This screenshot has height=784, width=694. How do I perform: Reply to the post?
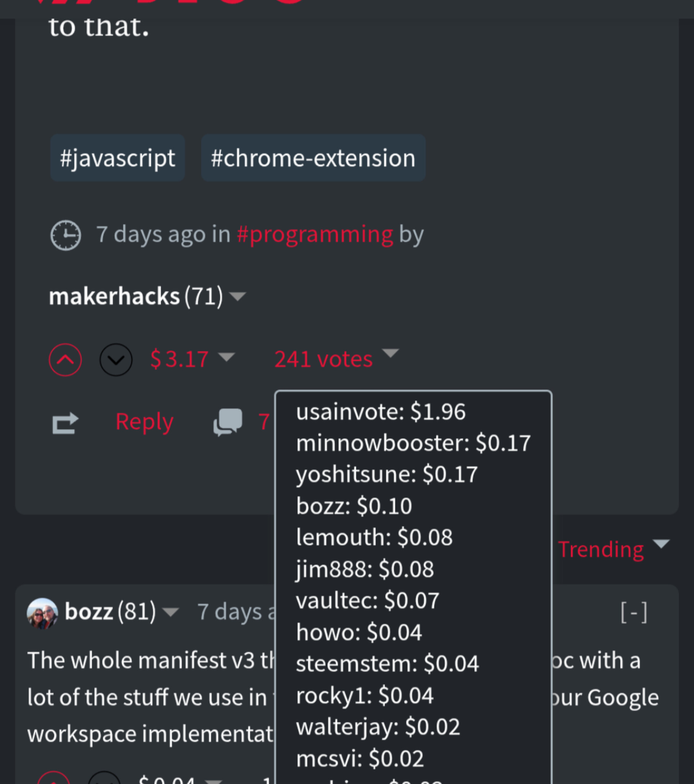144,422
